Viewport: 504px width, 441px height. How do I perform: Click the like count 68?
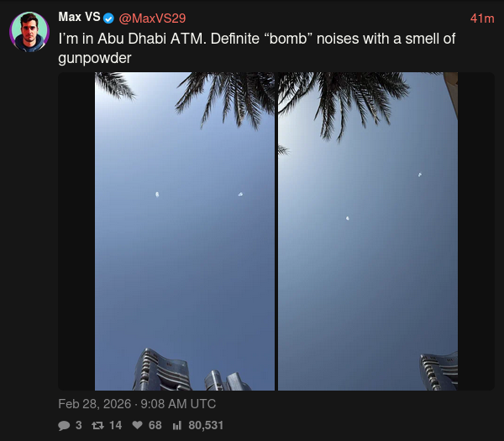coord(155,425)
